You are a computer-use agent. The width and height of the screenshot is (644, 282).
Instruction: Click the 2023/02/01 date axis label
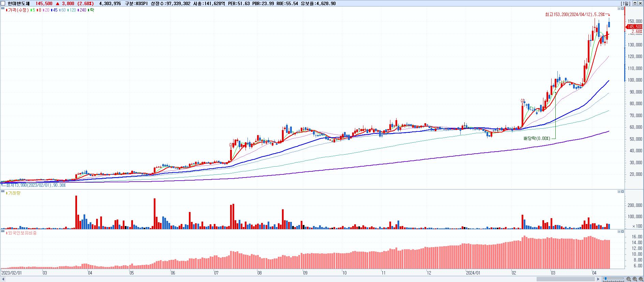tap(12, 273)
